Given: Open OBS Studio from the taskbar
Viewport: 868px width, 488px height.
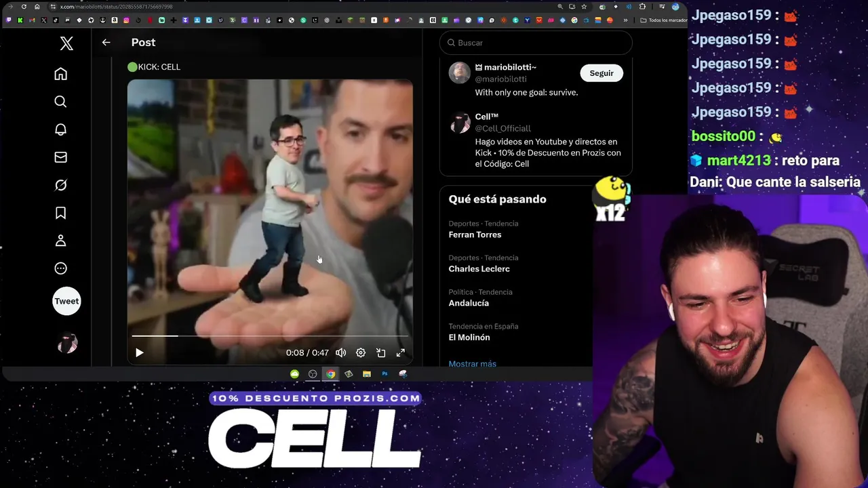Looking at the screenshot, I should coord(313,374).
